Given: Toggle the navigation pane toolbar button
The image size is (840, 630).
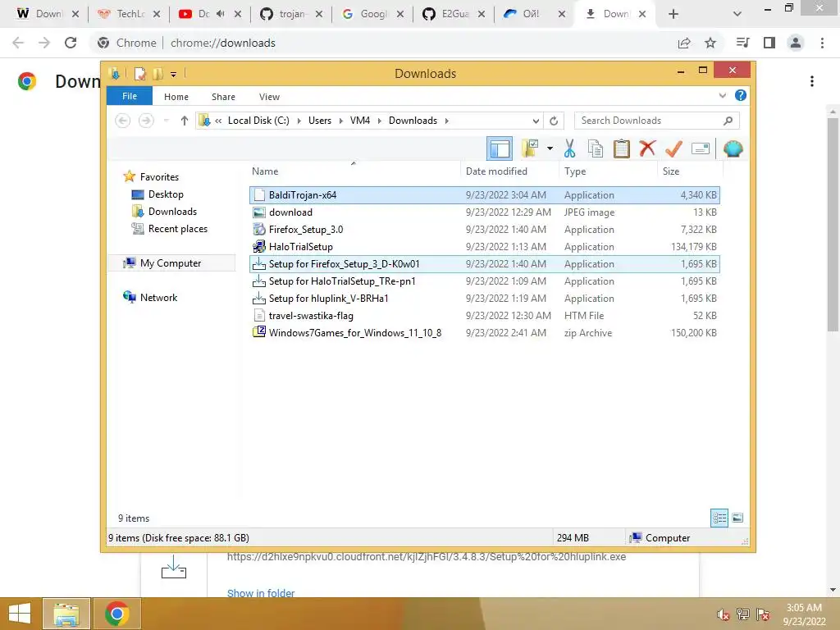Looking at the screenshot, I should pyautogui.click(x=500, y=149).
